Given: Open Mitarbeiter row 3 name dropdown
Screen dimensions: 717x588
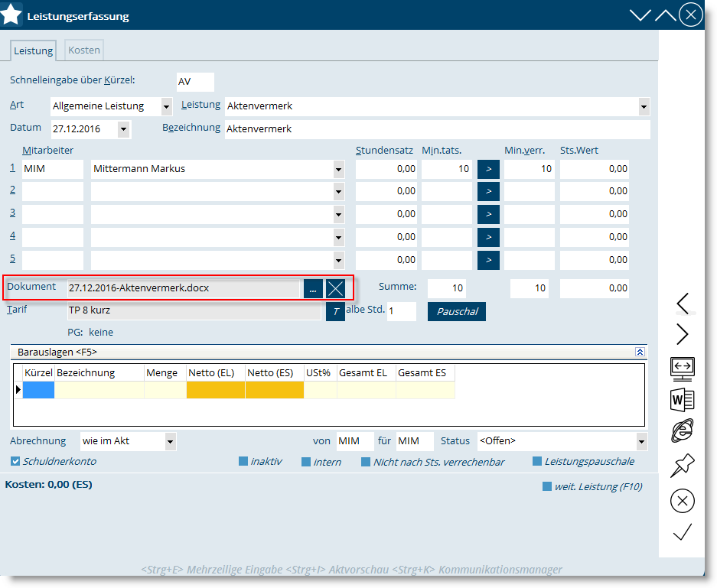Looking at the screenshot, I should 338,214.
